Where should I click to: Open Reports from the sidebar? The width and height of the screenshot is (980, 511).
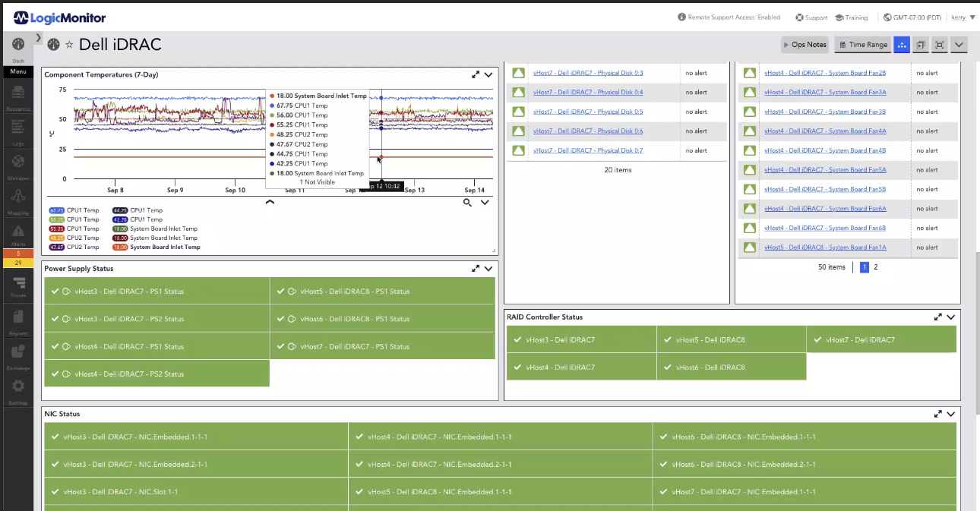click(x=18, y=322)
